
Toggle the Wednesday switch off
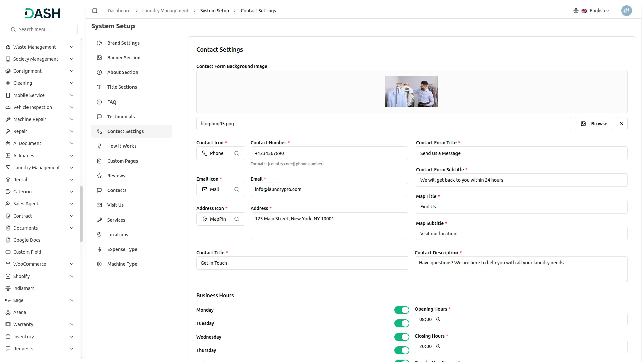(401, 337)
